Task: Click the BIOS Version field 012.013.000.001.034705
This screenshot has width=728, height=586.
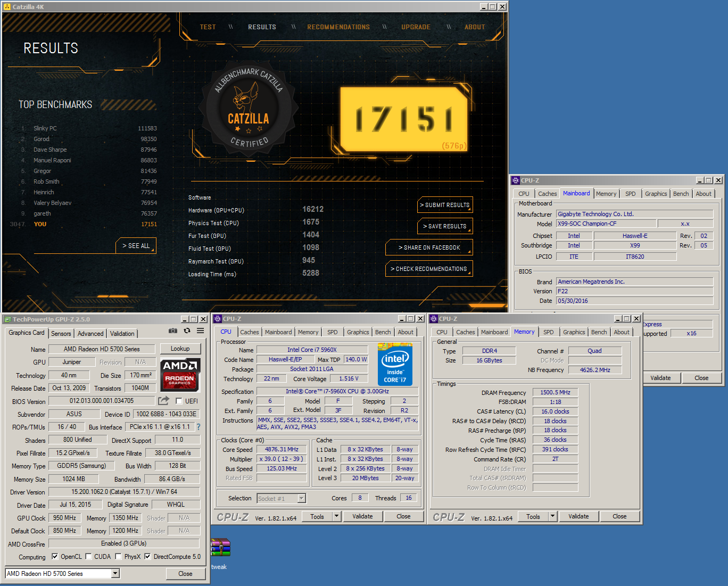Action: 102,401
